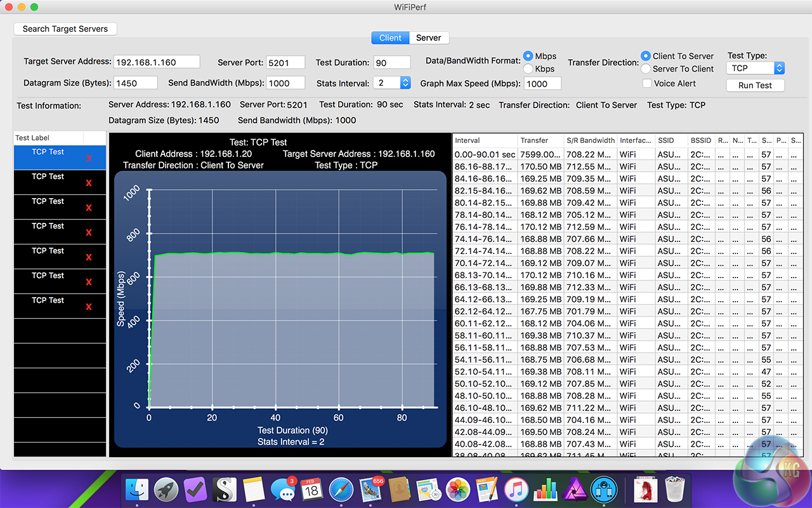Select Server To Client transfer direction

click(646, 69)
